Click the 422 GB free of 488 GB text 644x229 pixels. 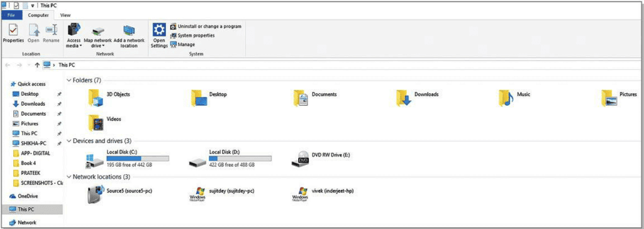231,164
